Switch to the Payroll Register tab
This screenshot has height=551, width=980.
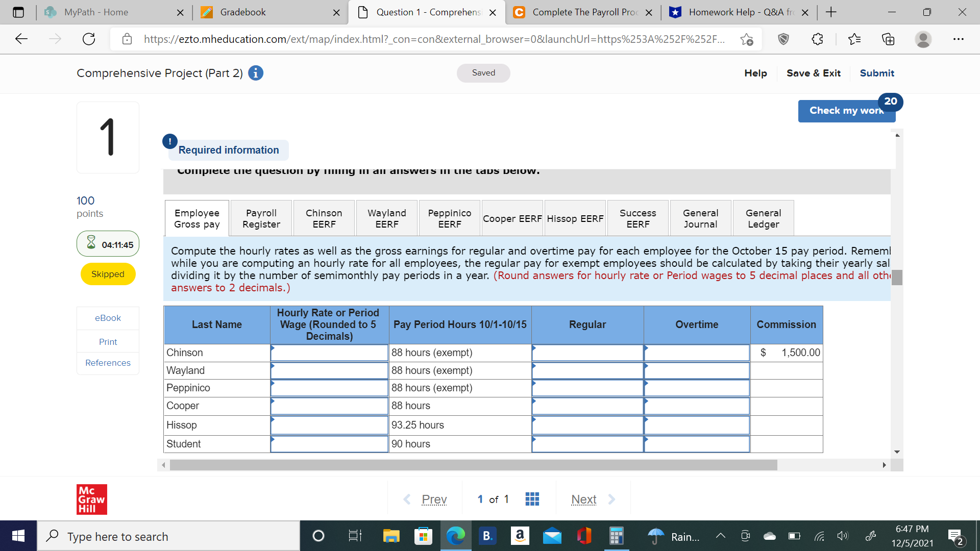point(261,218)
